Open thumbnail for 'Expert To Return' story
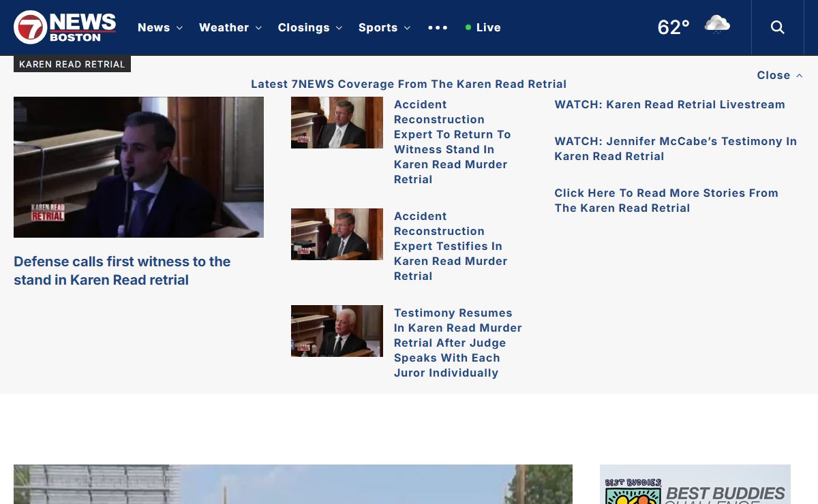The height and width of the screenshot is (504, 818). pyautogui.click(x=337, y=123)
